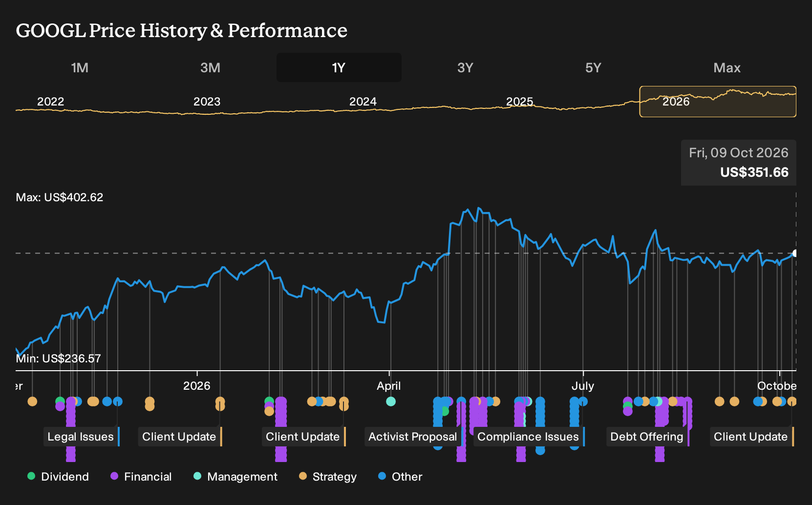Toggle the Financial legend filter

point(141,477)
